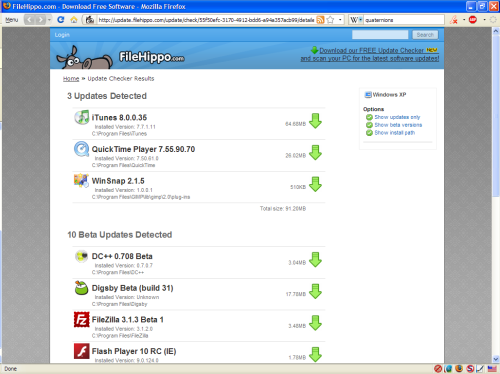Click the 3 Updates Detected heading
The height and width of the screenshot is (374, 500).
pyautogui.click(x=107, y=96)
